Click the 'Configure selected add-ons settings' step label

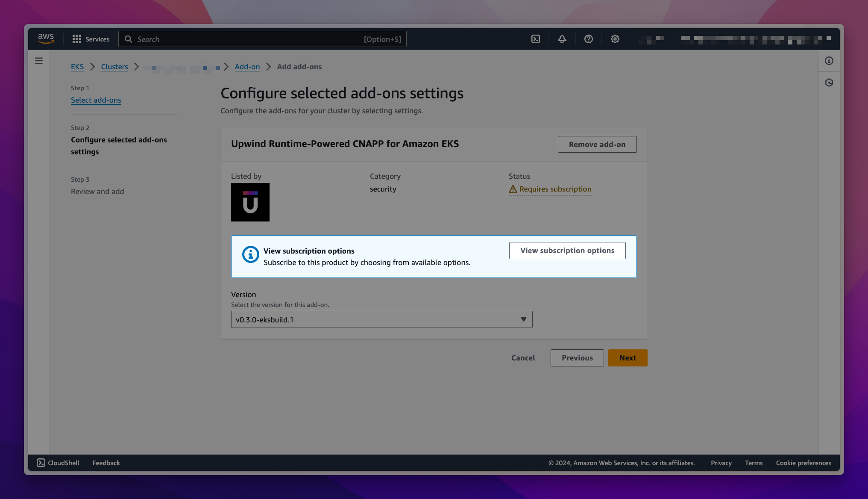click(x=119, y=146)
